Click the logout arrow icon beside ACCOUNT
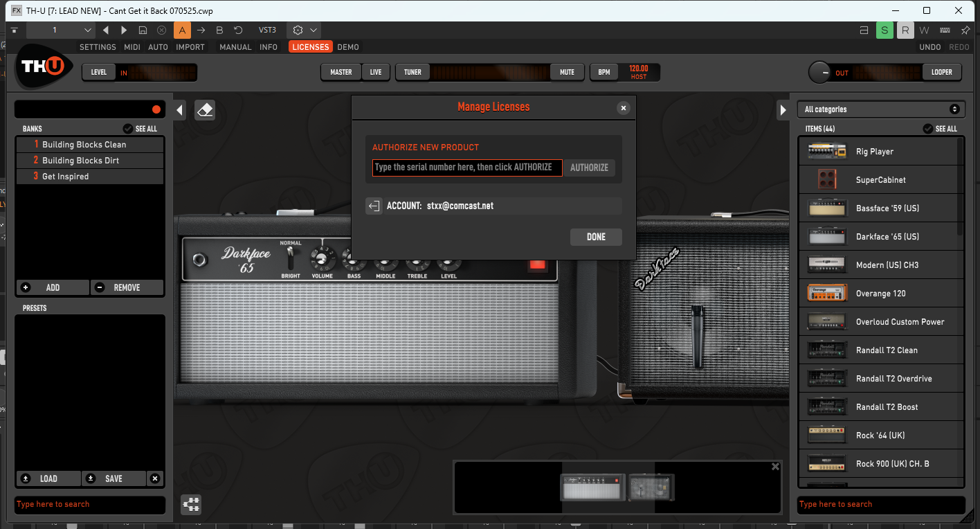The image size is (980, 529). click(374, 206)
